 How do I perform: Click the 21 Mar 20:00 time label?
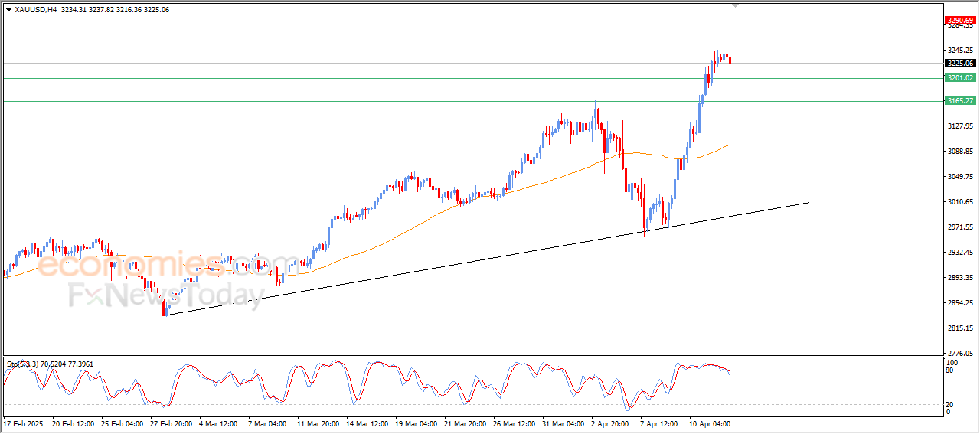click(465, 423)
